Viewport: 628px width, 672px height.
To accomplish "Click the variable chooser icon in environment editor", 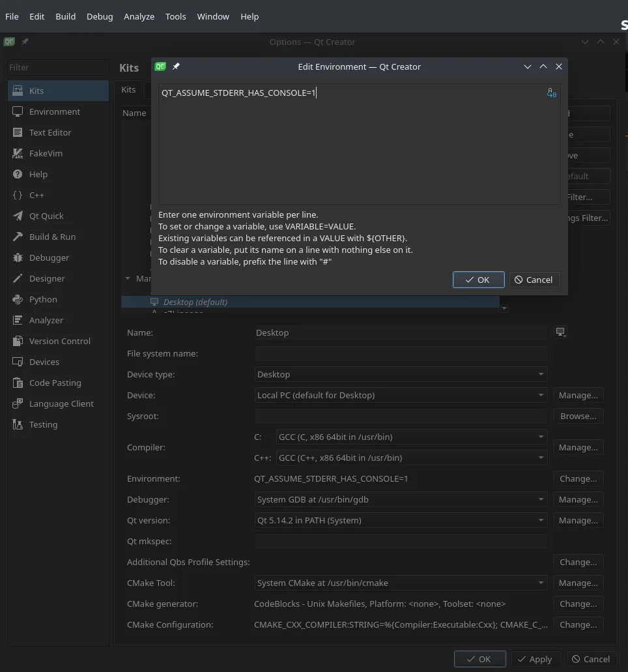I will [551, 93].
